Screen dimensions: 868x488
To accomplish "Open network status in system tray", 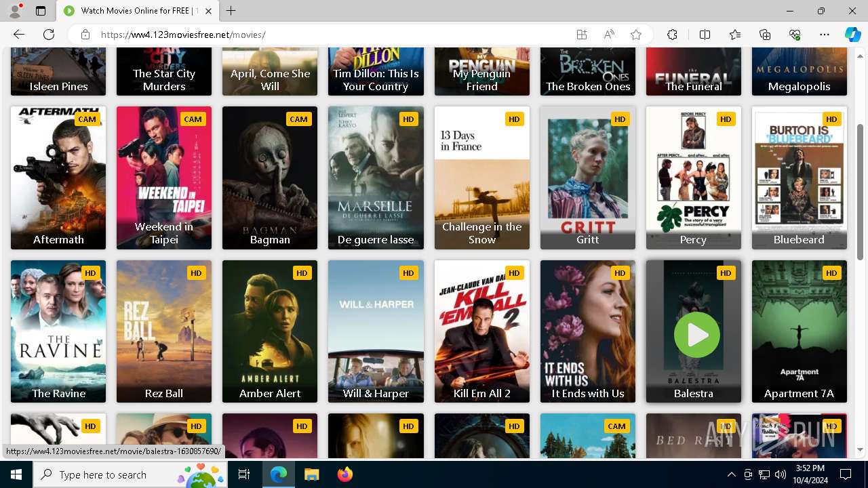I will coord(764,474).
